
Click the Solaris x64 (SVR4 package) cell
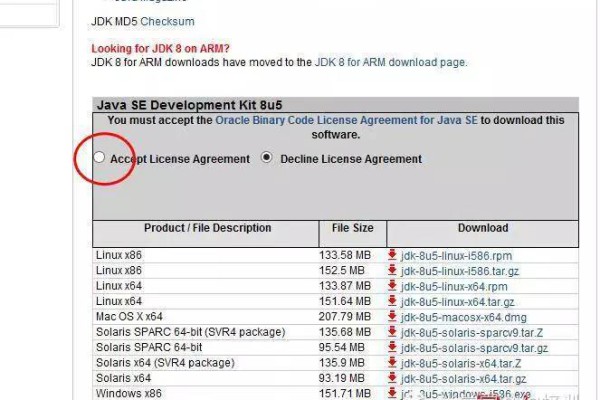[x=165, y=363]
